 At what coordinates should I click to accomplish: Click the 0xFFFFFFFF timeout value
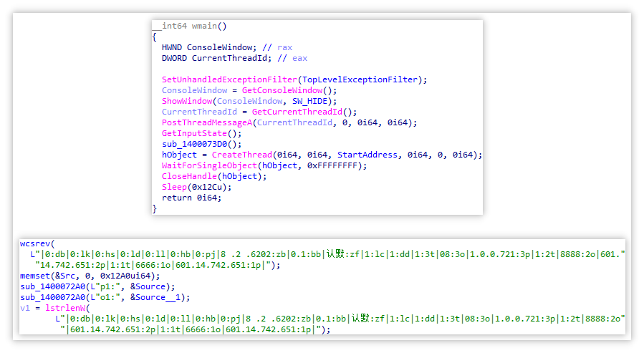(x=332, y=165)
